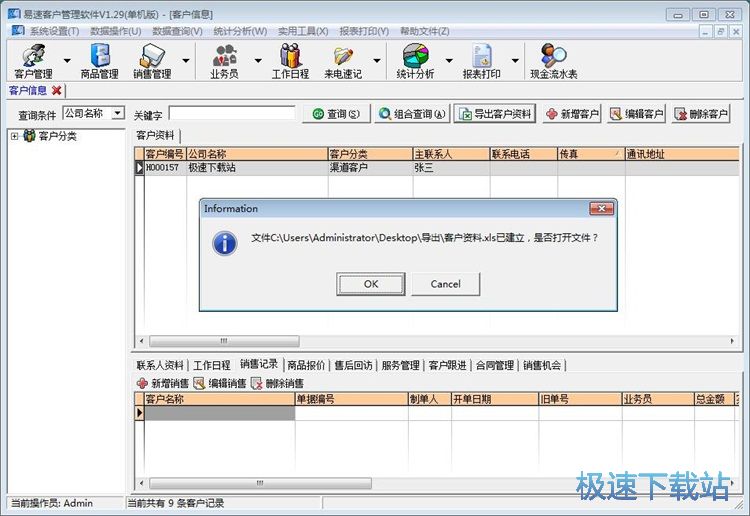Image resolution: width=750 pixels, height=516 pixels.
Task: Click the customer grid horizontal scrollbar thumb
Action: click(224, 341)
